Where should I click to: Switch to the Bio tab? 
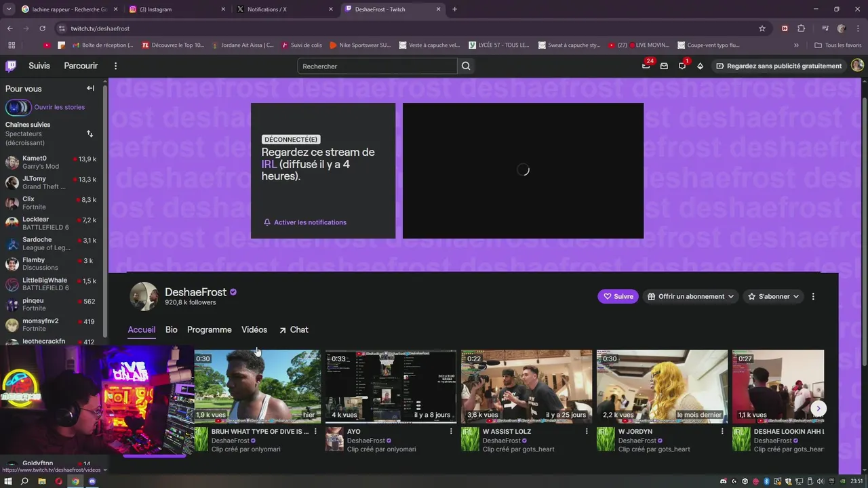click(x=171, y=329)
